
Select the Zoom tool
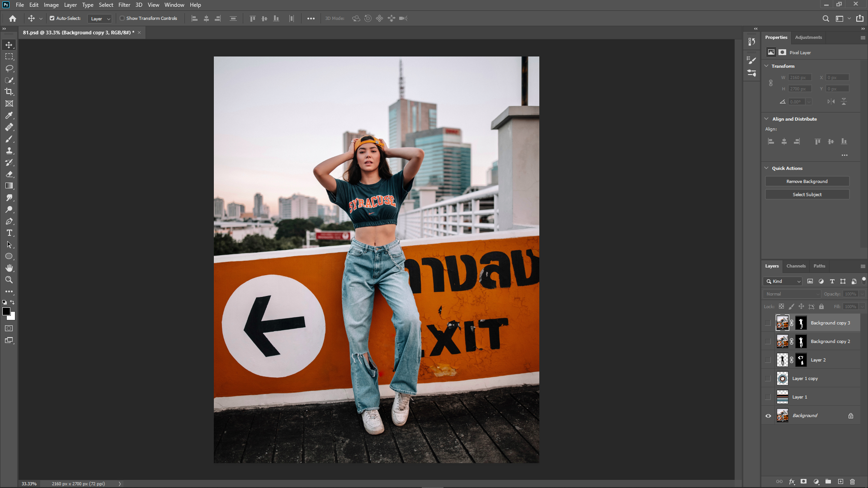tap(9, 280)
